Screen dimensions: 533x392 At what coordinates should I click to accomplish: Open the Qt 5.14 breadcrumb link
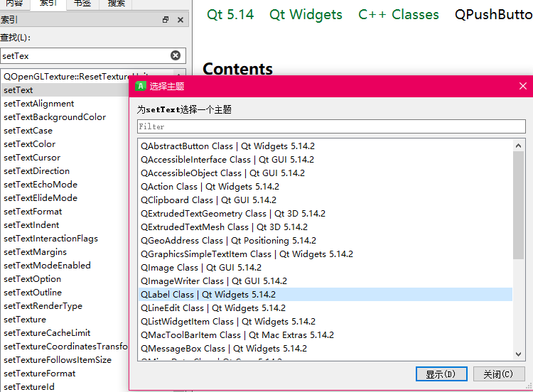(230, 14)
